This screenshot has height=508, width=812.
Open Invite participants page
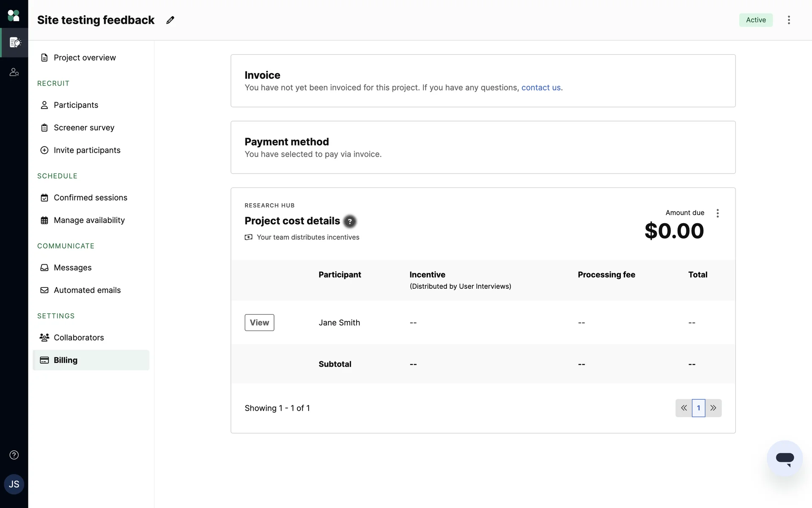click(x=87, y=150)
